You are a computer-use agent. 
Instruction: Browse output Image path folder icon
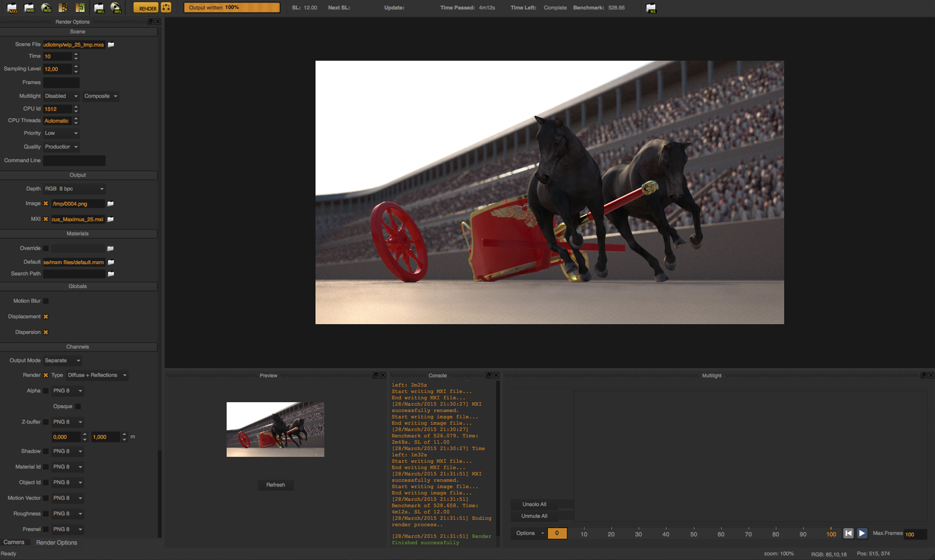pos(110,203)
